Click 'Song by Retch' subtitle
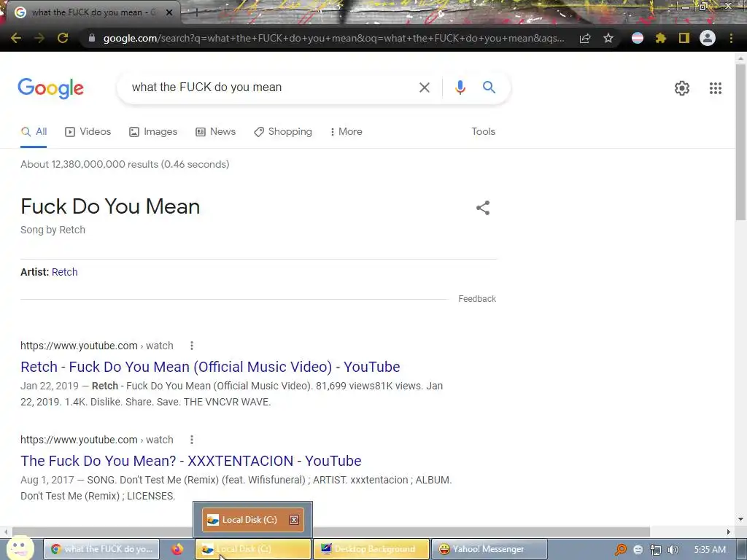The height and width of the screenshot is (560, 747). coord(53,230)
